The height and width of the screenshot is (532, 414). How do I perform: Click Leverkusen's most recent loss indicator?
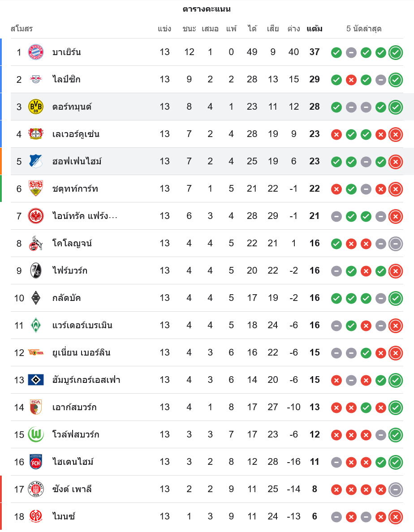pos(395,134)
